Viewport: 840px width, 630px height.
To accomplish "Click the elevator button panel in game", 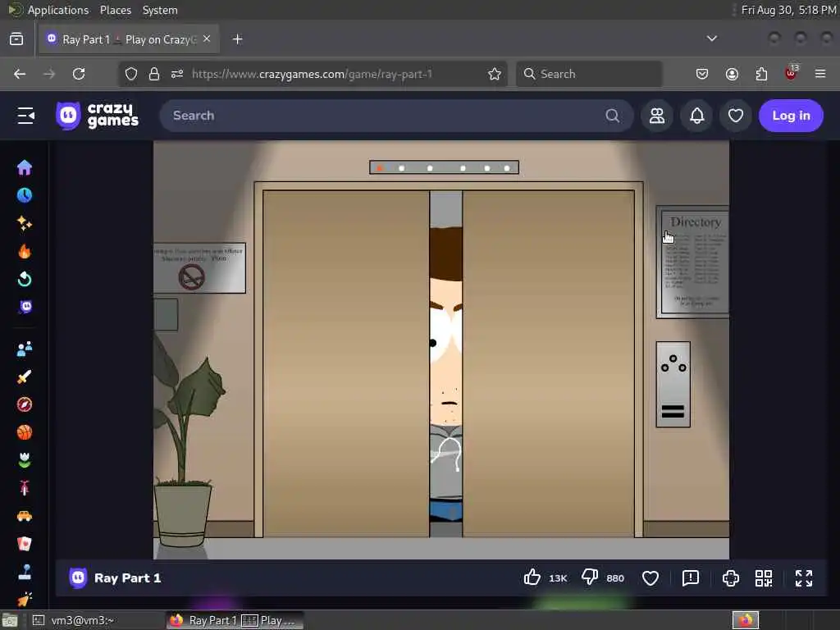I will 673,384.
